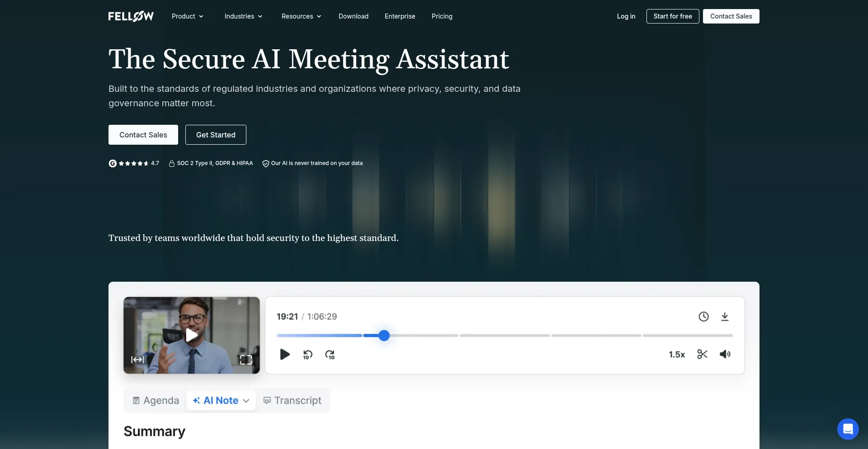The width and height of the screenshot is (868, 449).
Task: Click the "Trusted by teams worldwide" tagline
Action: tap(254, 238)
